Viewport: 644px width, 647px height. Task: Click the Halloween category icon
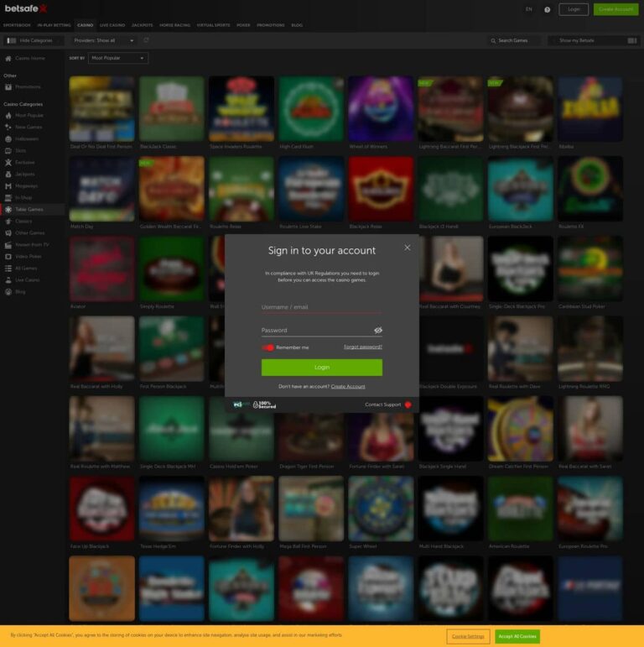(8, 139)
